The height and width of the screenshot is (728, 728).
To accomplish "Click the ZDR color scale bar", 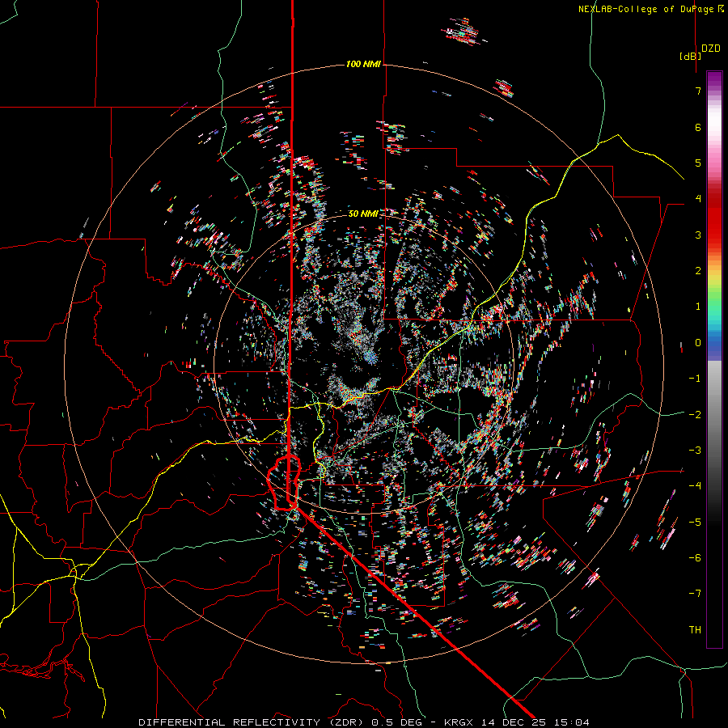I will coord(714,359).
